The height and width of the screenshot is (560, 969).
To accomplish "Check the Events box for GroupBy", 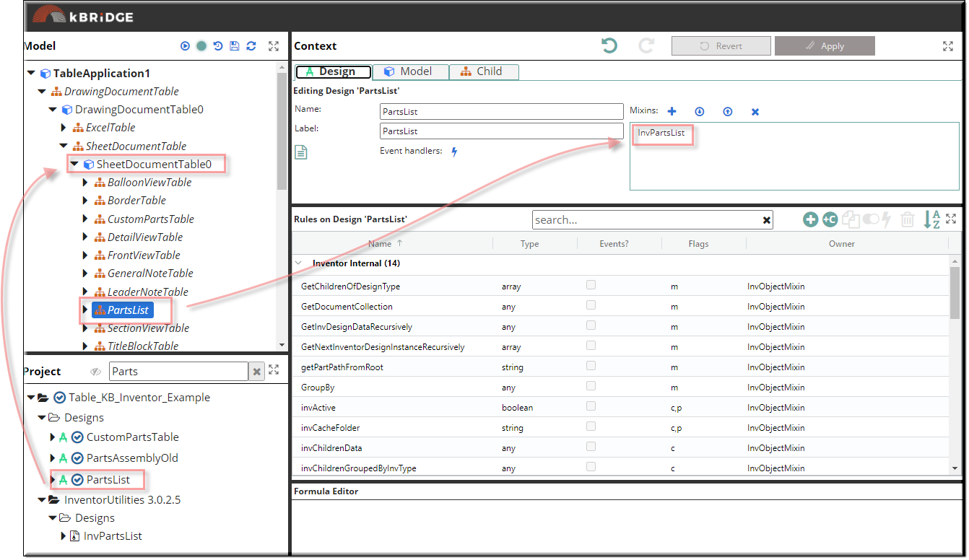I will (591, 386).
